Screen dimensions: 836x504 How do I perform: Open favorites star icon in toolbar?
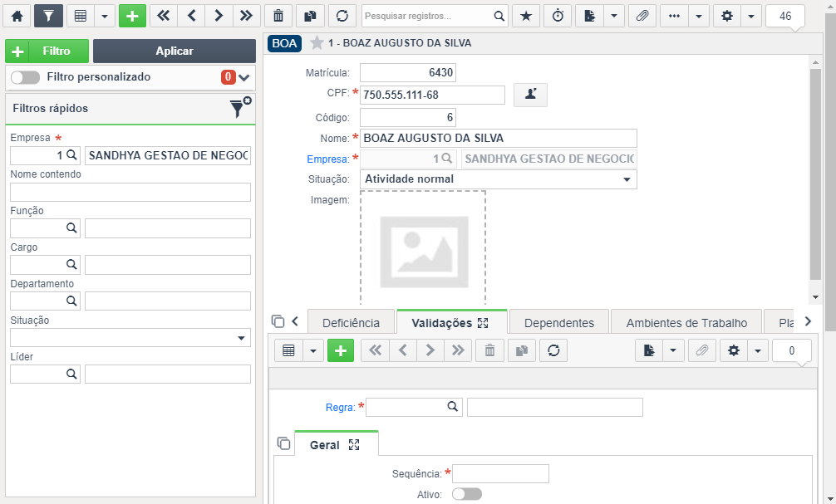pos(526,16)
